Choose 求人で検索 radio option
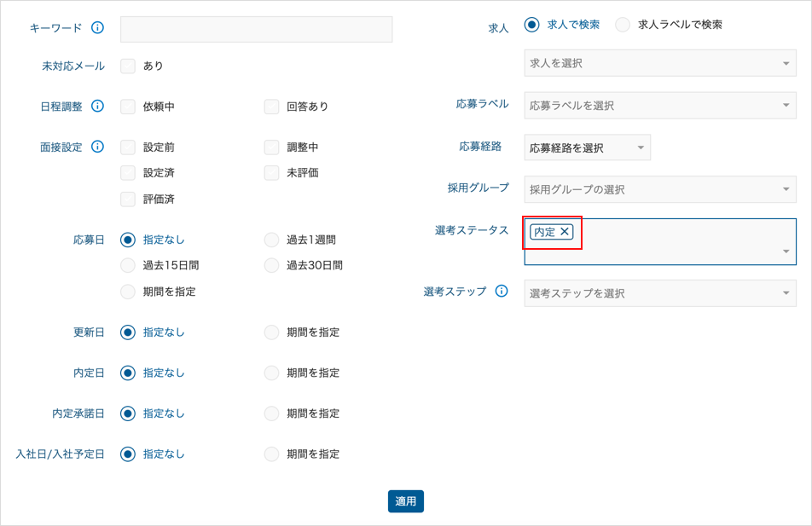The width and height of the screenshot is (812, 526). pyautogui.click(x=532, y=25)
